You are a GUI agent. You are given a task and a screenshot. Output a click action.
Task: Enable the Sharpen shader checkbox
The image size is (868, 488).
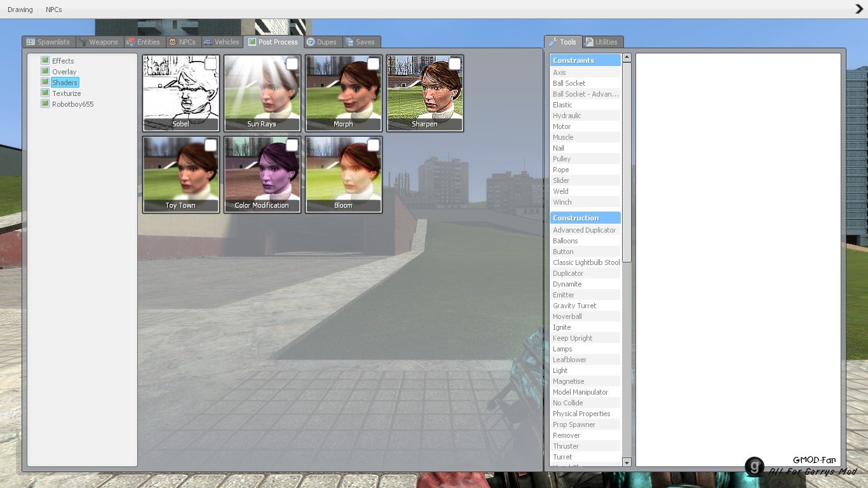pyautogui.click(x=455, y=64)
